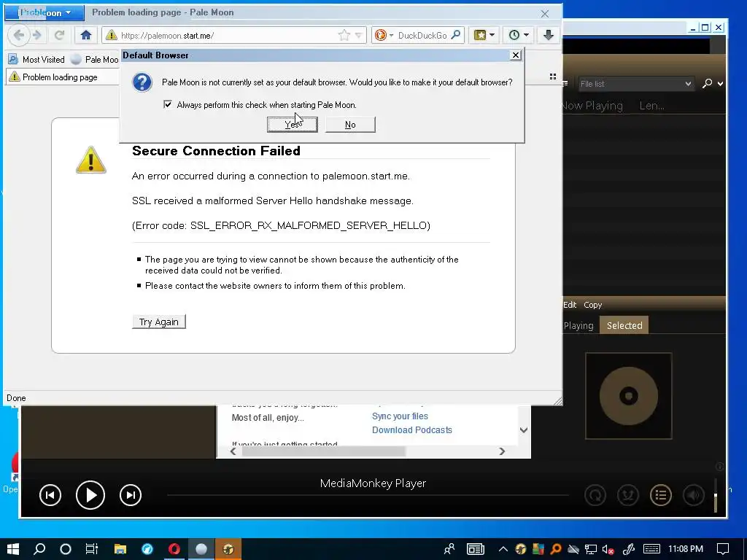Open Windows taskbar search
Screen dimensions: 747x560
39,549
